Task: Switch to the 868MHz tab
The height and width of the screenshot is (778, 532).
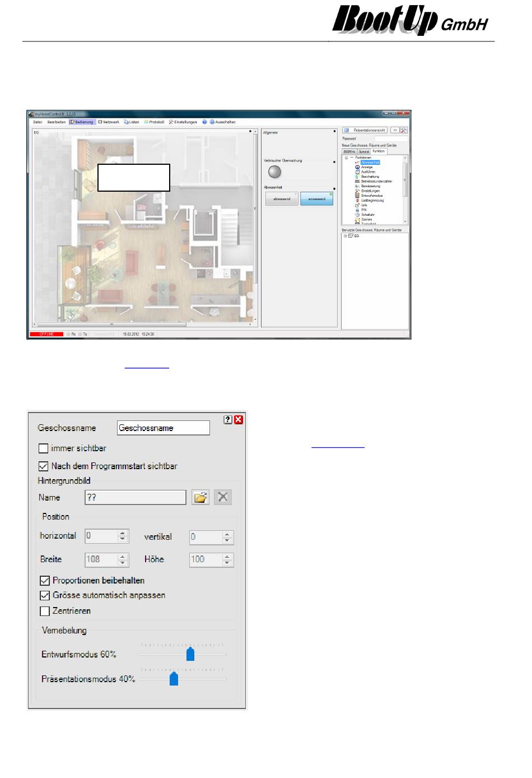Action: point(349,151)
